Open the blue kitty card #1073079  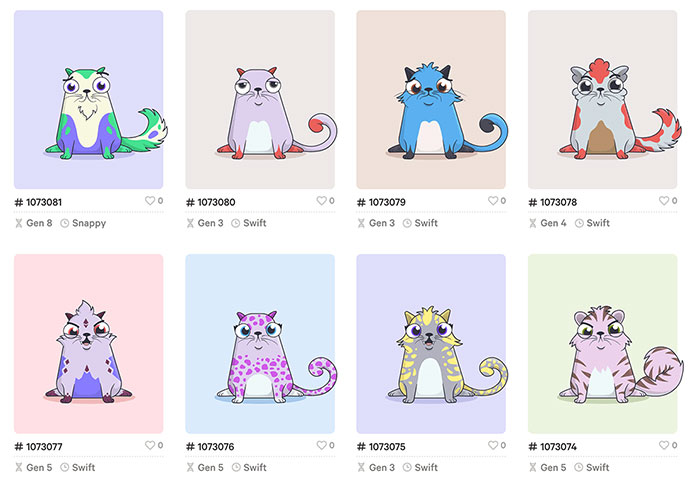coord(431,100)
